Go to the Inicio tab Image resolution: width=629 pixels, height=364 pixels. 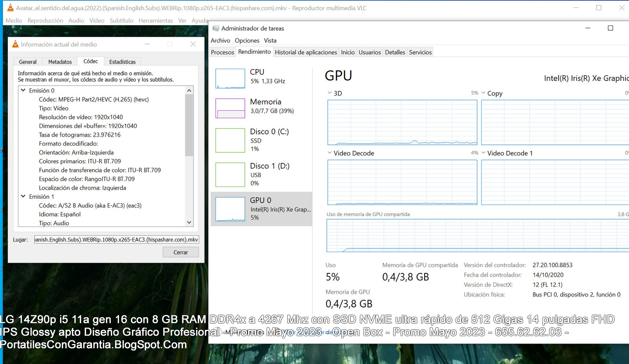coord(348,52)
